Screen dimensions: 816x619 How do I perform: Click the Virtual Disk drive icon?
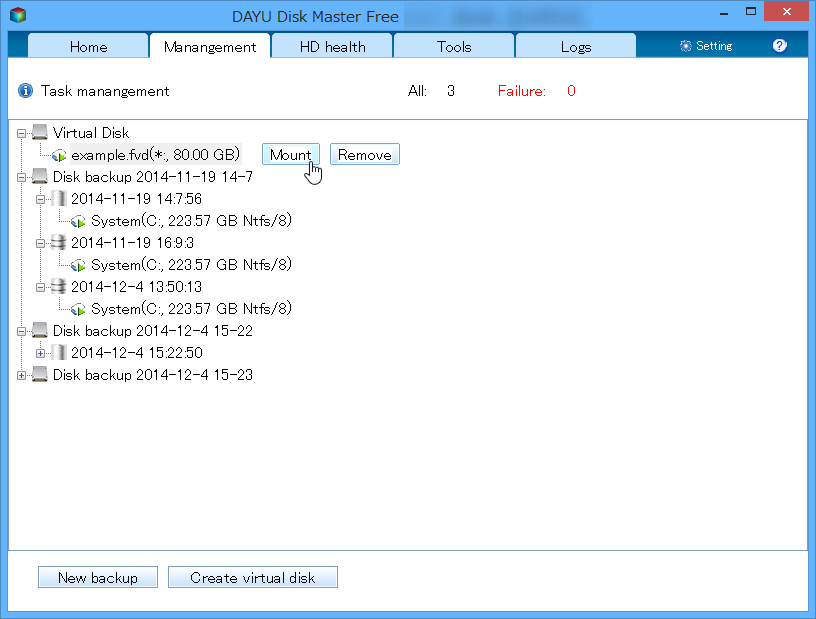coord(40,132)
